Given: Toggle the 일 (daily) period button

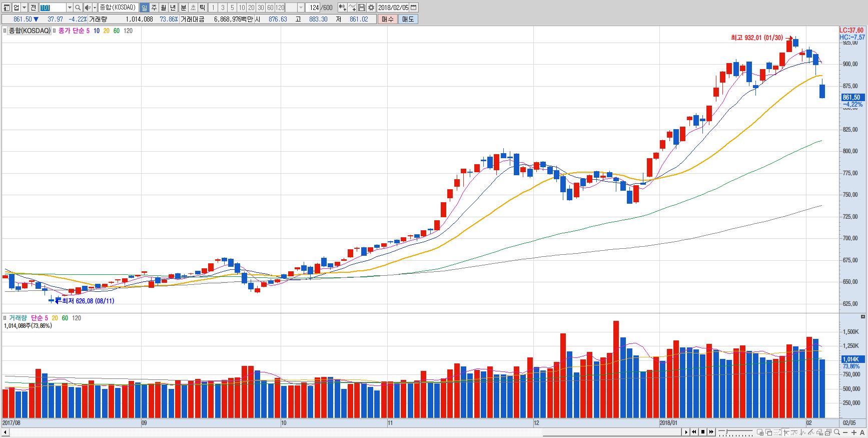Looking at the screenshot, I should click(144, 8).
